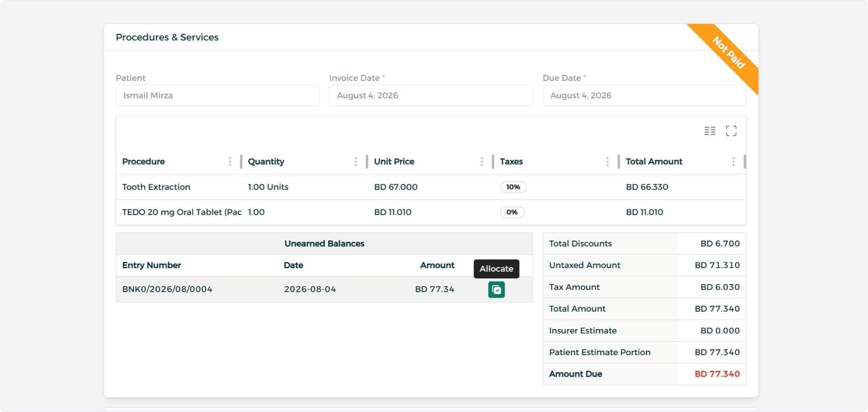Click the Allocate icon for BNK0/2026/08/0004
The height and width of the screenshot is (412, 868).
(496, 290)
